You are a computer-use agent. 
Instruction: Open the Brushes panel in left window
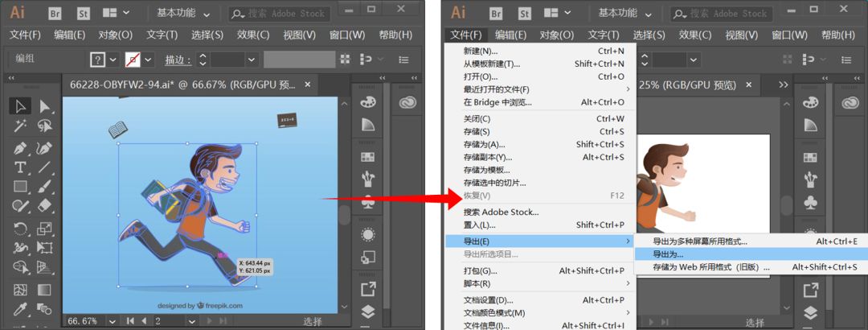point(367,179)
